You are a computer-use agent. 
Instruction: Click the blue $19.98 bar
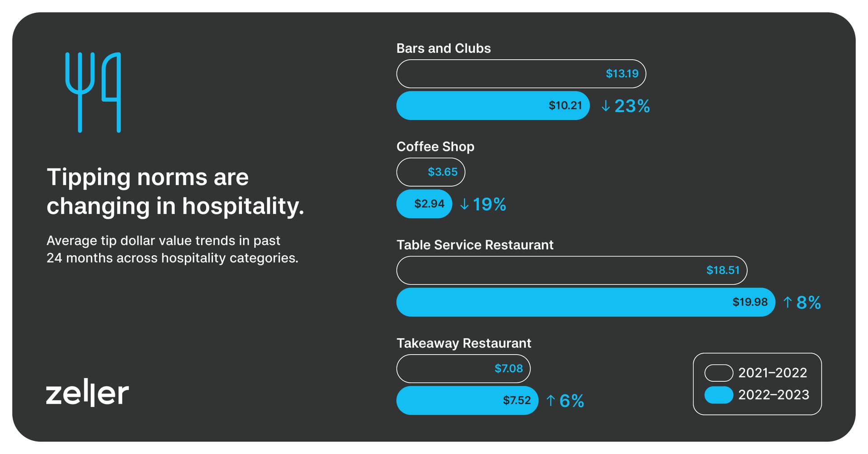point(585,302)
